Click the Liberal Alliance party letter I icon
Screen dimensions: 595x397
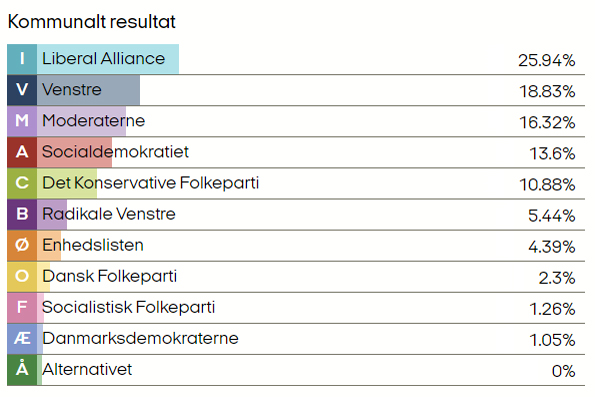pyautogui.click(x=22, y=59)
